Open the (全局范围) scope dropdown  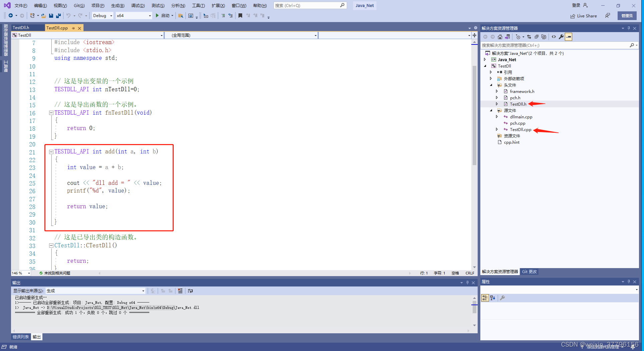(x=241, y=35)
